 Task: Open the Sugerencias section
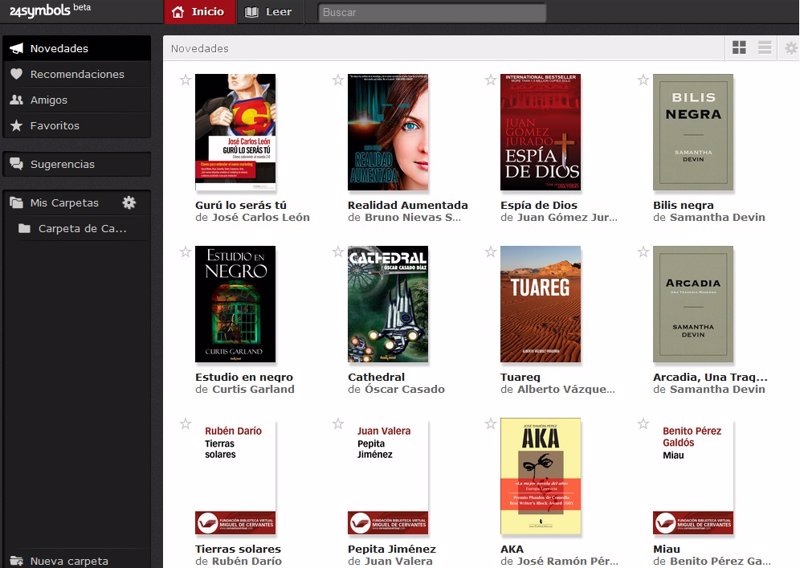77,164
